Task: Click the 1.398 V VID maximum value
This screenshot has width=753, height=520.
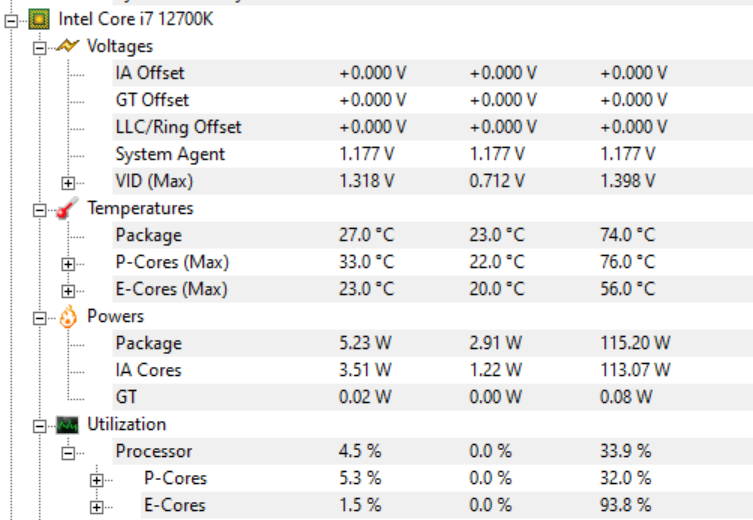Action: click(x=627, y=181)
